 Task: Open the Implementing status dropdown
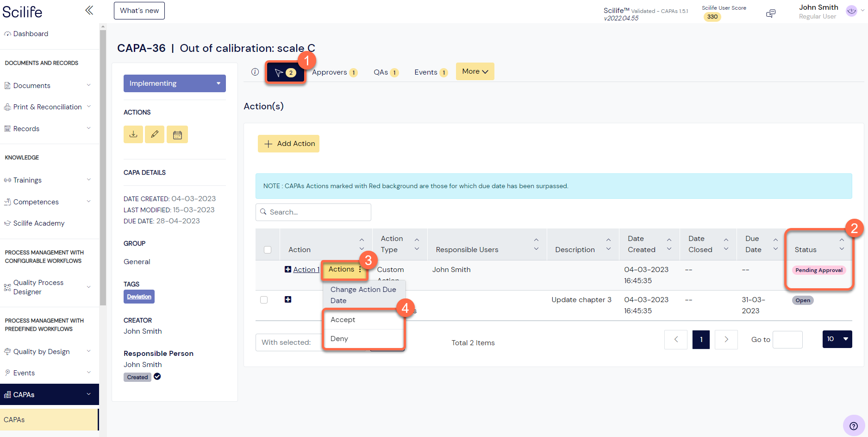pyautogui.click(x=175, y=83)
